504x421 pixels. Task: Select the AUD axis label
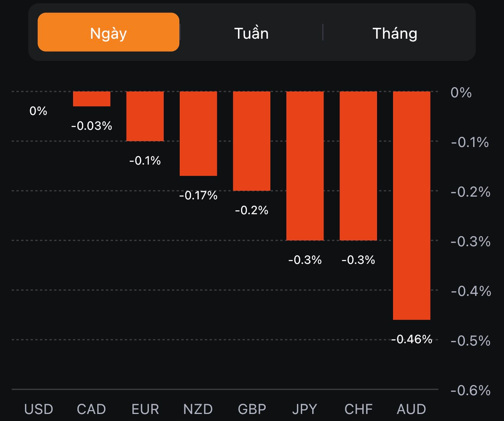[x=411, y=409]
